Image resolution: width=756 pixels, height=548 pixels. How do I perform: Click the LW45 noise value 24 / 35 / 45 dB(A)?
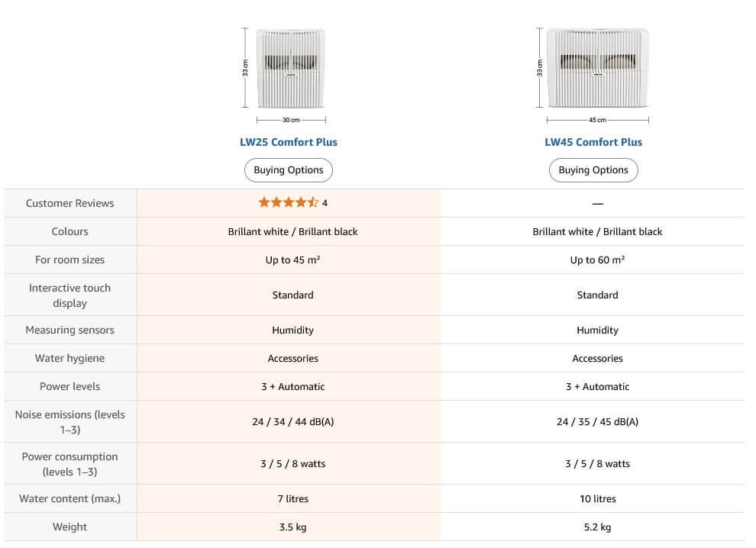(x=597, y=422)
